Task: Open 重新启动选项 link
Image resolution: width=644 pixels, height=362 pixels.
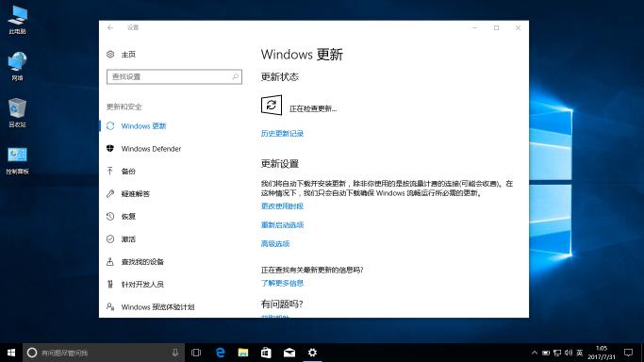Action: [282, 225]
